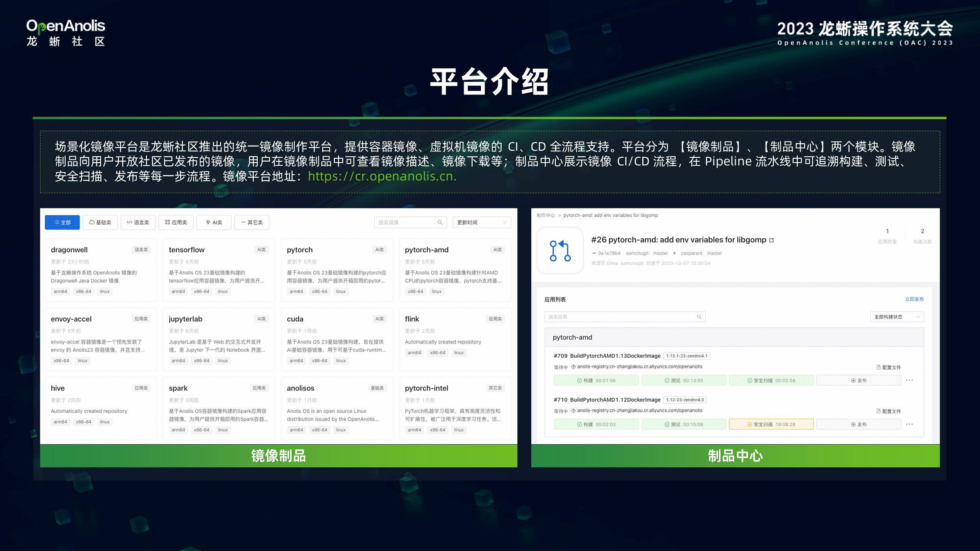Open build #710 BuildPytorchAMD1.12DockerImage
The height and width of the screenshot is (551, 980).
tap(607, 400)
